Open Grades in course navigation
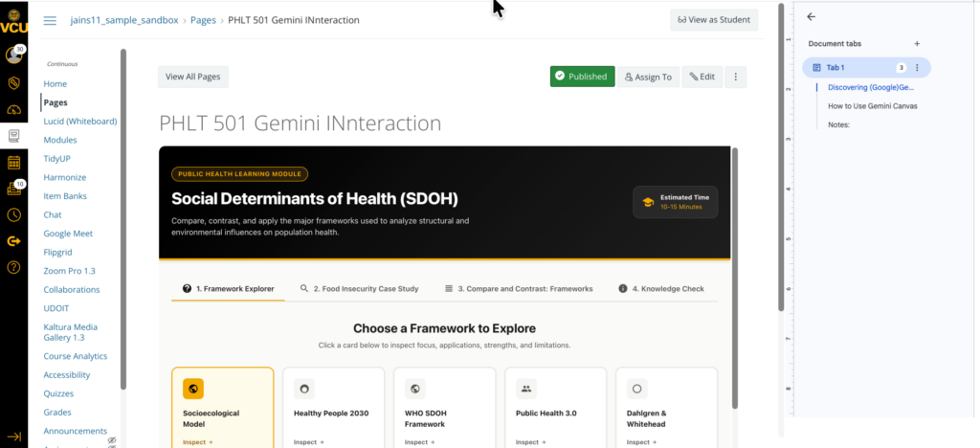The height and width of the screenshot is (448, 980). coord(56,413)
